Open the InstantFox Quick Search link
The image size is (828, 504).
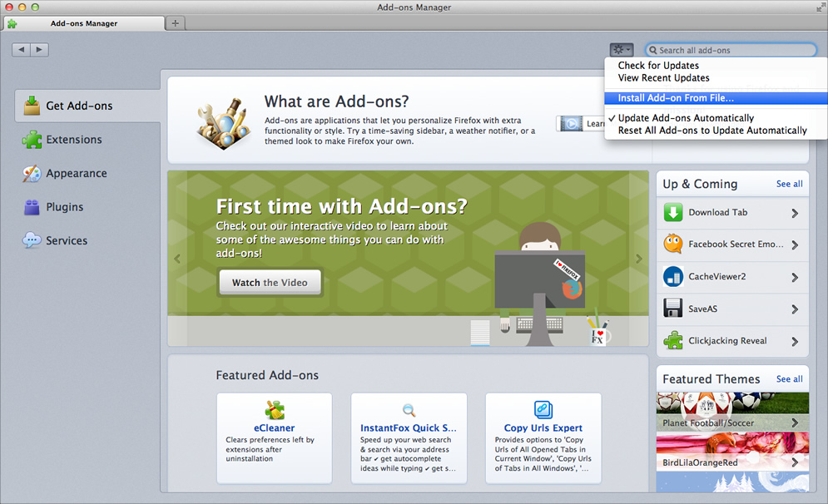pyautogui.click(x=409, y=428)
